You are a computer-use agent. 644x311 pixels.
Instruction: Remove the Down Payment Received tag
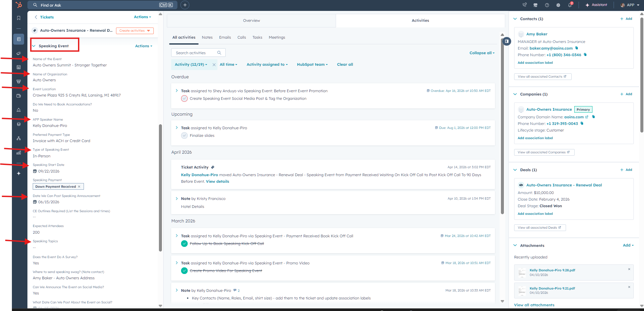[x=79, y=187]
